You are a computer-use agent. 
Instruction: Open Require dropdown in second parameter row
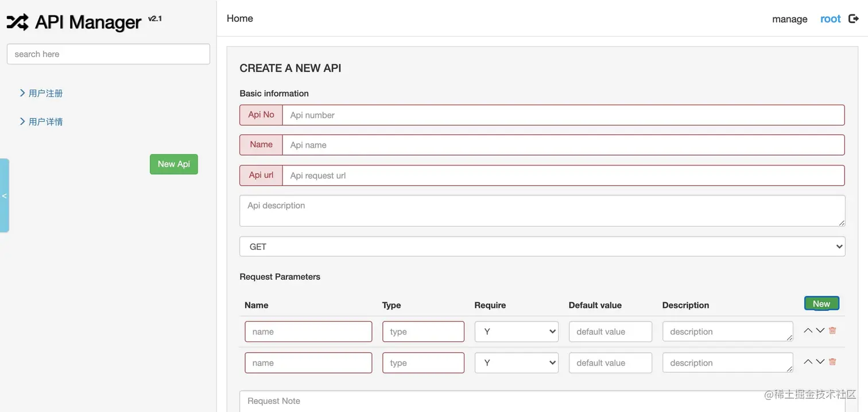pos(516,363)
